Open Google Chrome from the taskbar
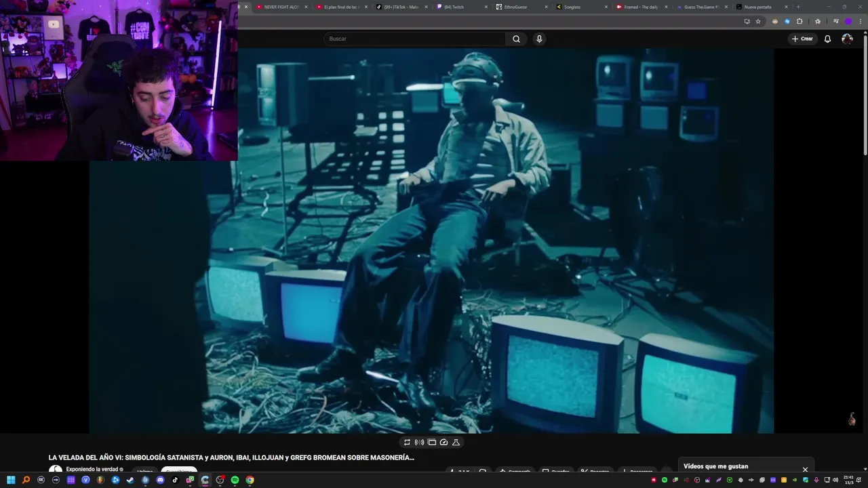Viewport: 868px width, 488px height. point(250,480)
